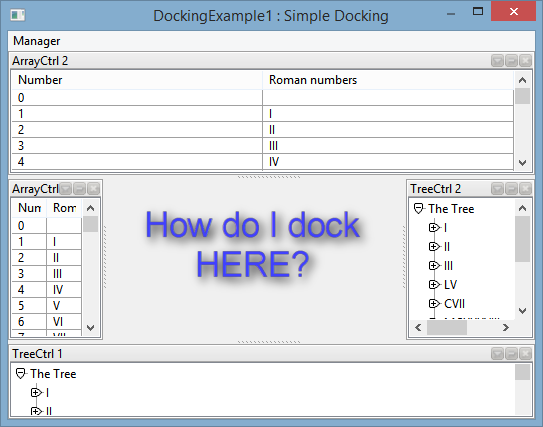This screenshot has width=543, height=427.
Task: Select number cell 4 in ArrayCtrl 2
Action: point(137,161)
